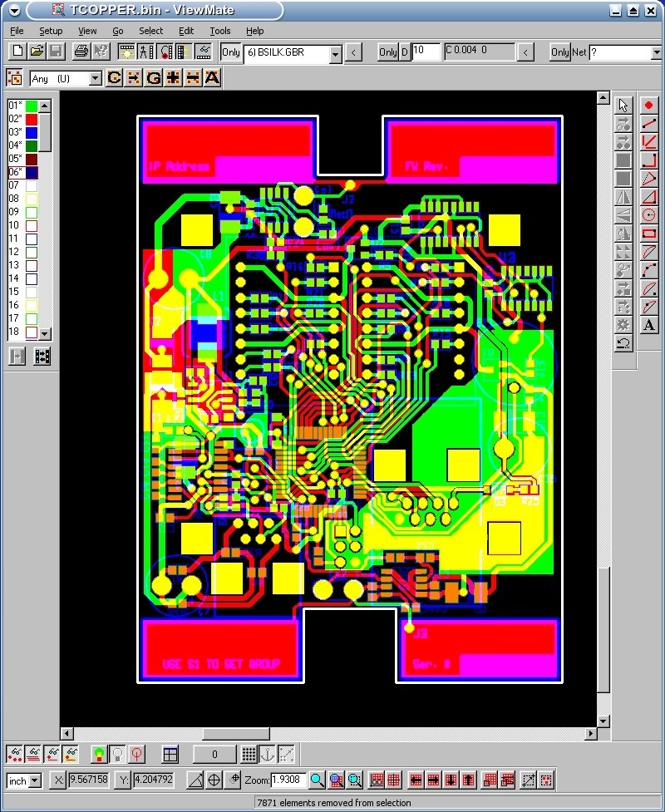Viewport: 665px width, 812px height.
Task: Open the inch units dropdown
Action: (x=35, y=781)
